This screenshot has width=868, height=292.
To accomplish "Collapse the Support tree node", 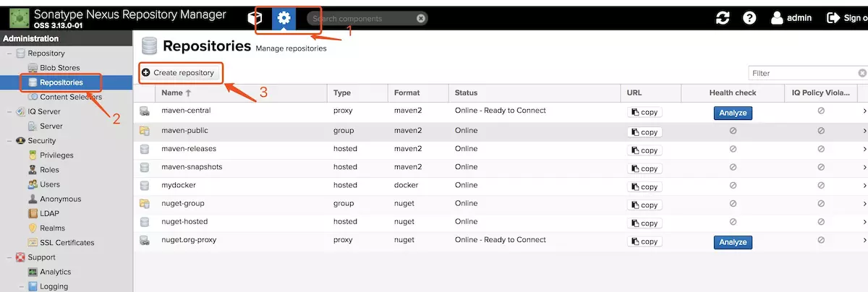I will (9, 257).
